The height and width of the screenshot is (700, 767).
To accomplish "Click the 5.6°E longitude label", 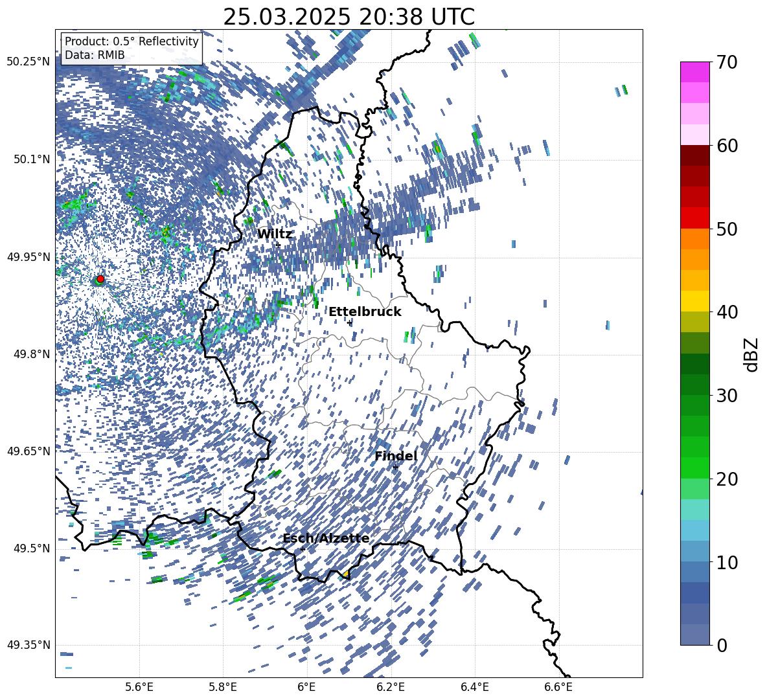I will (139, 687).
